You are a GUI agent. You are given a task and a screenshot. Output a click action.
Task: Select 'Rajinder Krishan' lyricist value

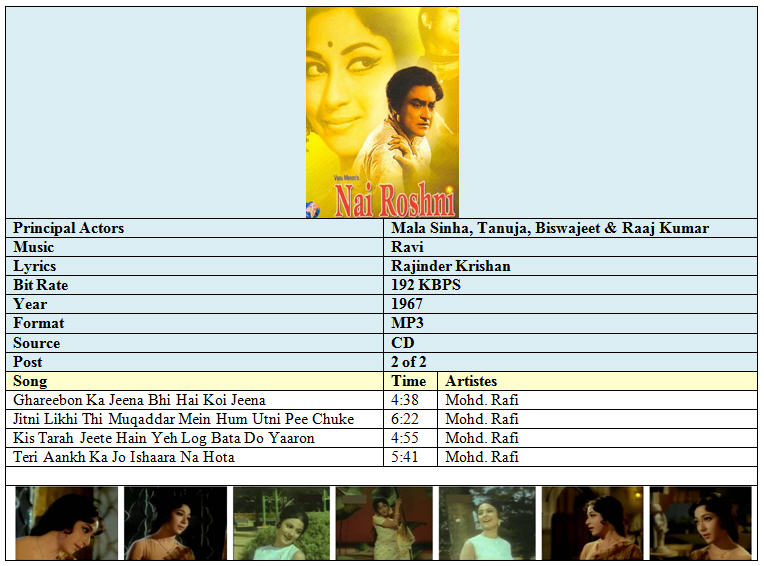pos(451,266)
